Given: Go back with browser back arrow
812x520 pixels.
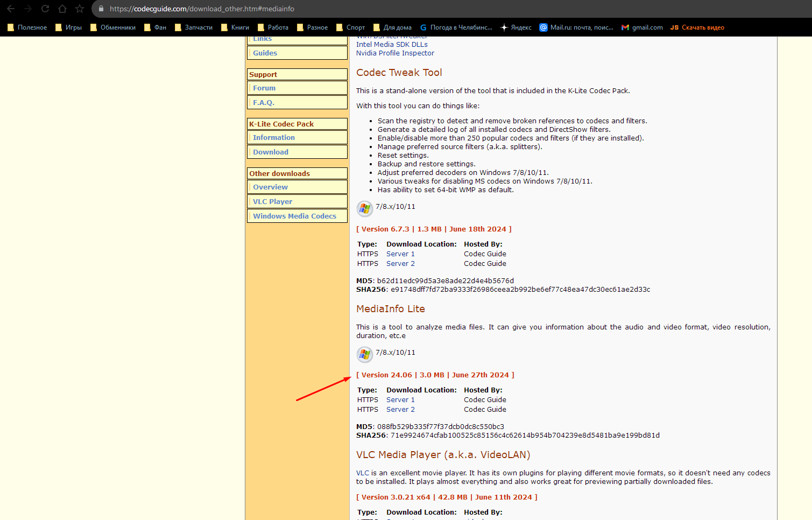Looking at the screenshot, I should tap(11, 9).
